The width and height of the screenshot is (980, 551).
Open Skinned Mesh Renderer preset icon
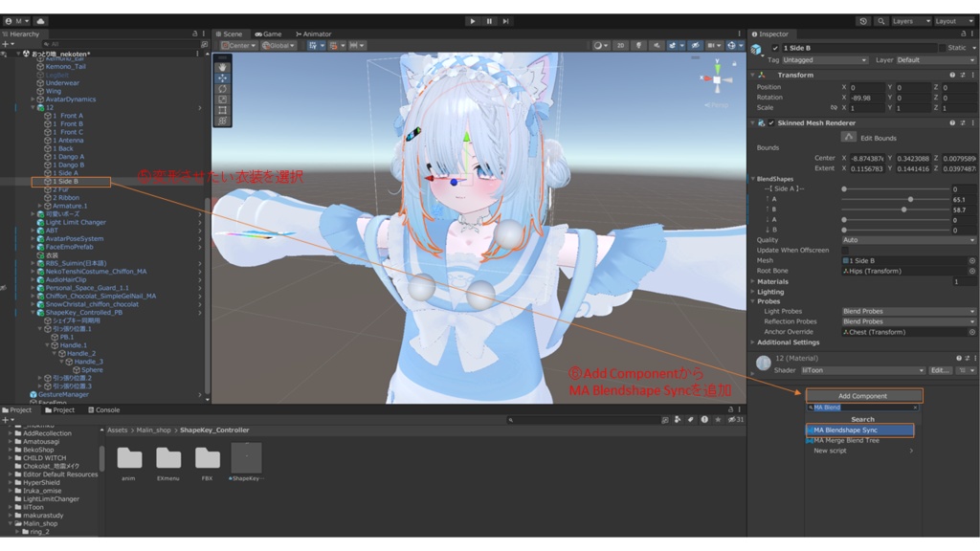tap(963, 123)
